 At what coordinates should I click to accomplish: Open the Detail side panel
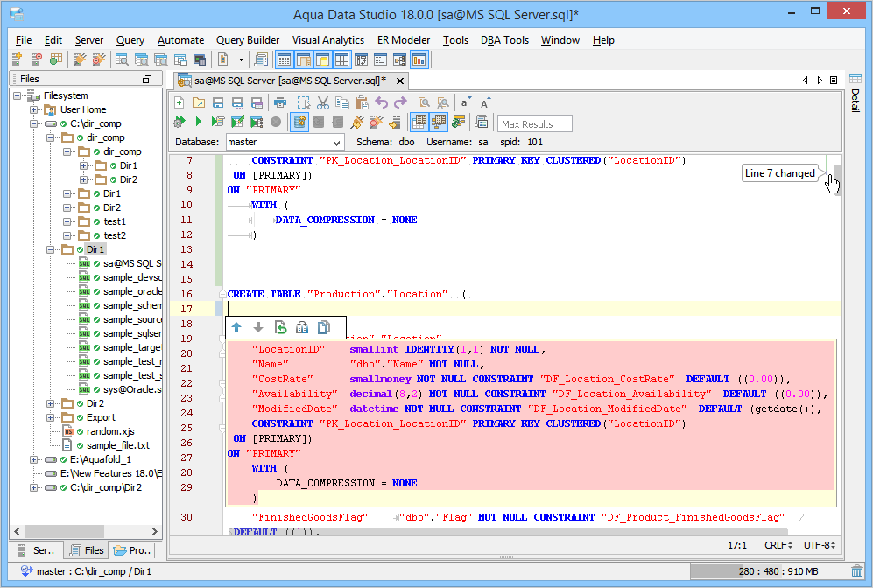[x=855, y=101]
